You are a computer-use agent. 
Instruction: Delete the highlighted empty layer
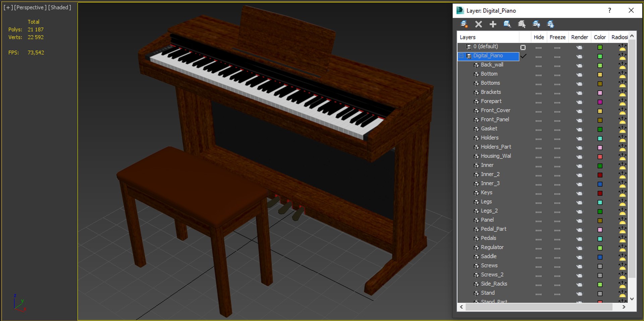(479, 24)
